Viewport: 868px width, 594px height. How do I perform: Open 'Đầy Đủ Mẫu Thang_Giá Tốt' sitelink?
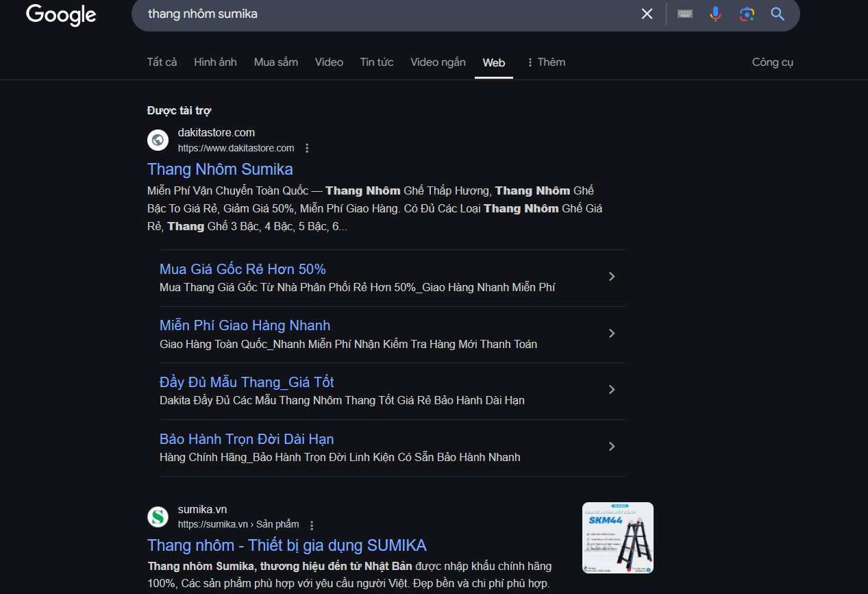tap(247, 382)
